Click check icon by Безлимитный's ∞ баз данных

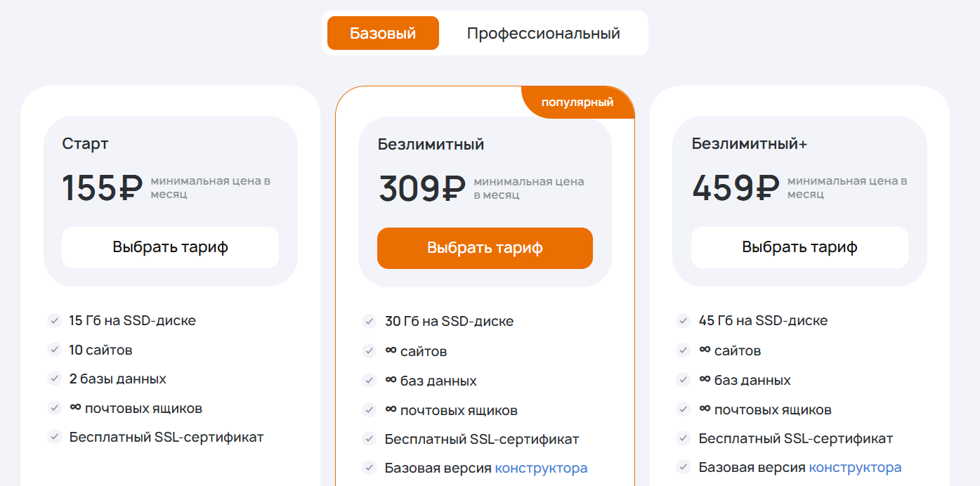[369, 381]
